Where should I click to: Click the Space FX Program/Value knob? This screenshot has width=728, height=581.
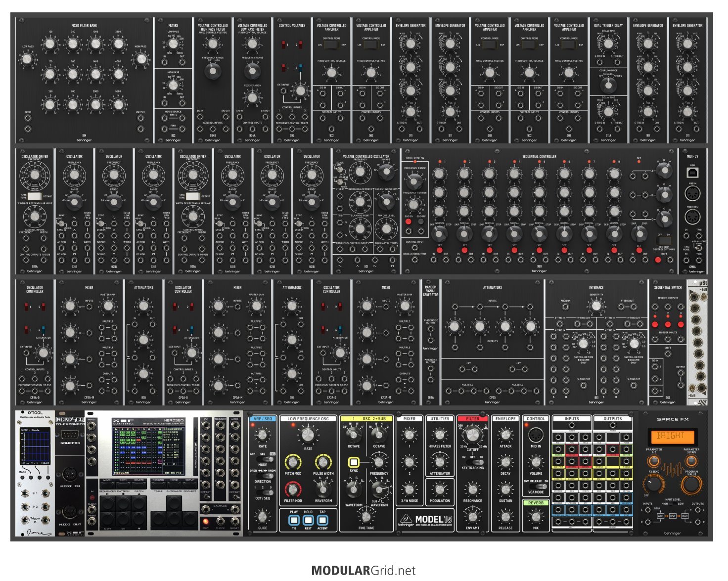pos(691,484)
